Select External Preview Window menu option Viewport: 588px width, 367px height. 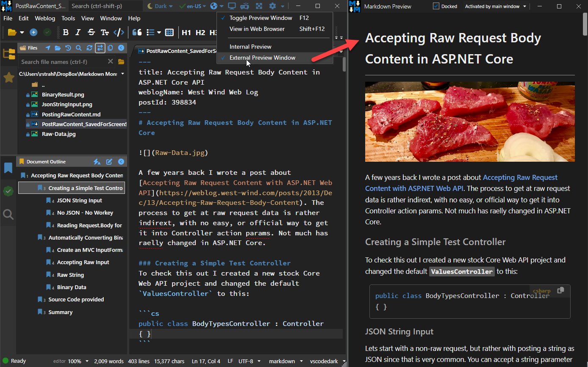[x=262, y=58]
